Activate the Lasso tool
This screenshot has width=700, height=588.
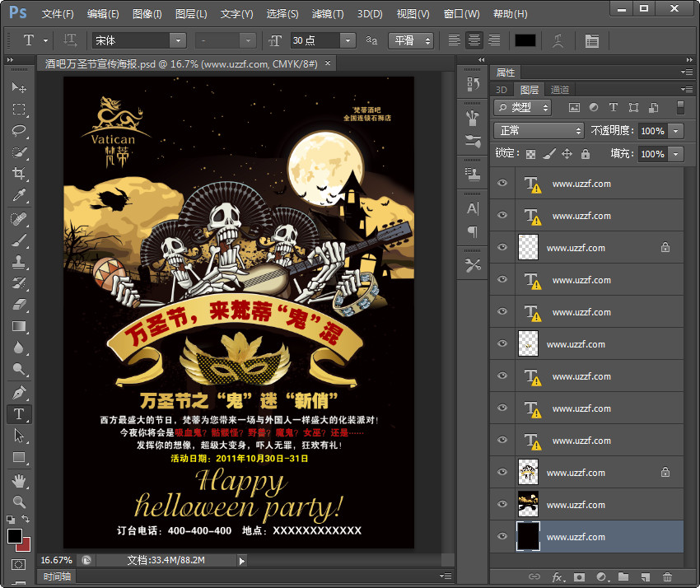click(18, 131)
